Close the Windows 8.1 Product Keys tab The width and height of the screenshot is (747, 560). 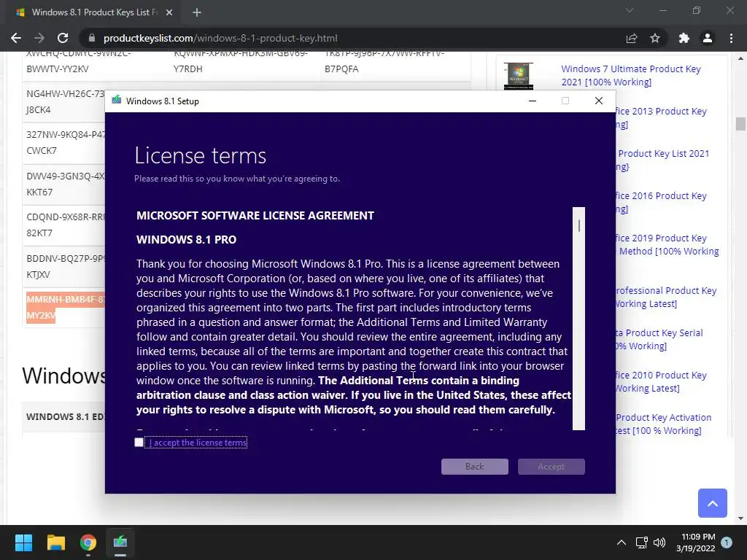169,12
